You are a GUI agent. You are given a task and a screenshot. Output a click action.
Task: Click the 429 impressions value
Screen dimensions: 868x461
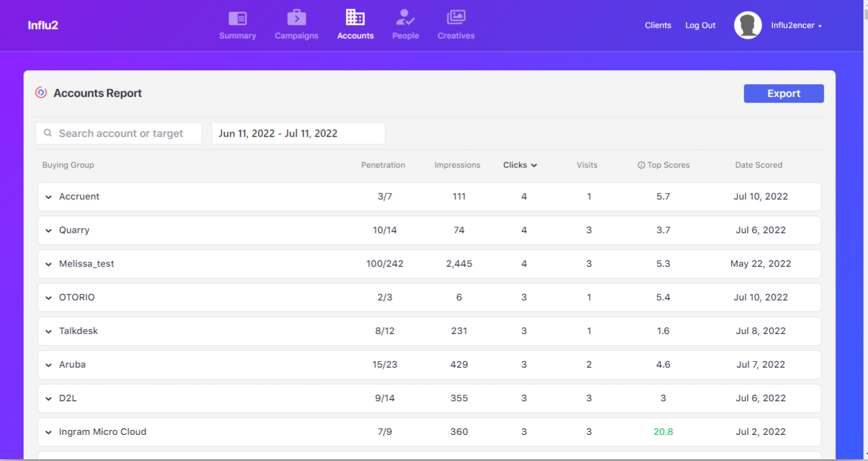click(x=459, y=365)
